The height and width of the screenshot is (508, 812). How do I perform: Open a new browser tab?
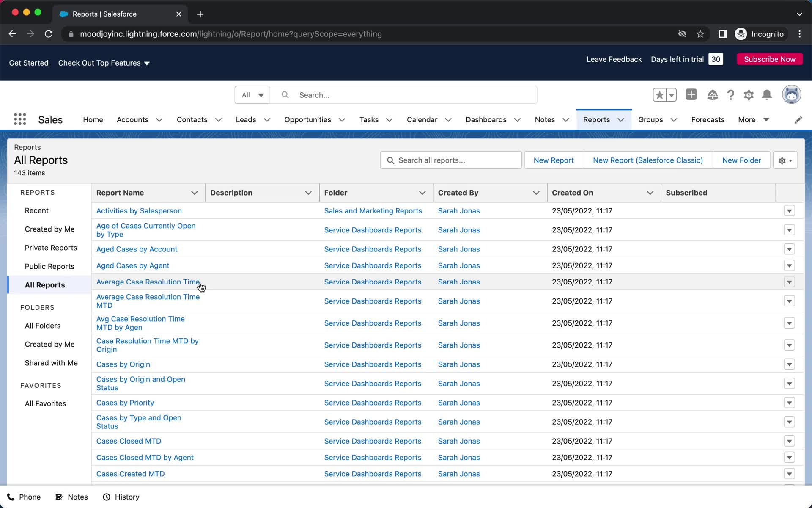coord(200,14)
